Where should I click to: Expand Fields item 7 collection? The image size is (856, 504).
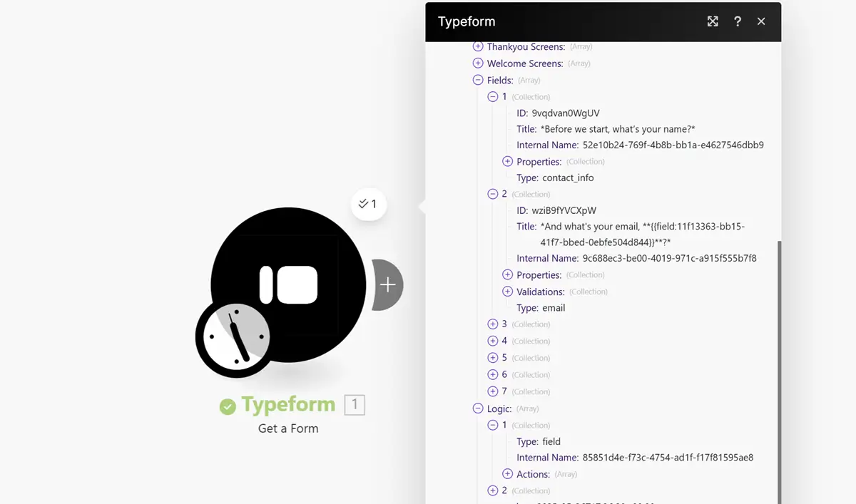point(493,391)
